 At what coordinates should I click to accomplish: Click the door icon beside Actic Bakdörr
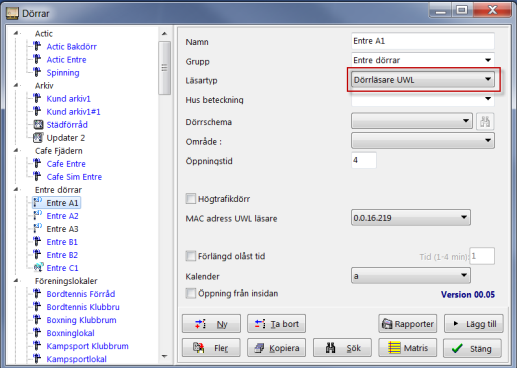37,46
